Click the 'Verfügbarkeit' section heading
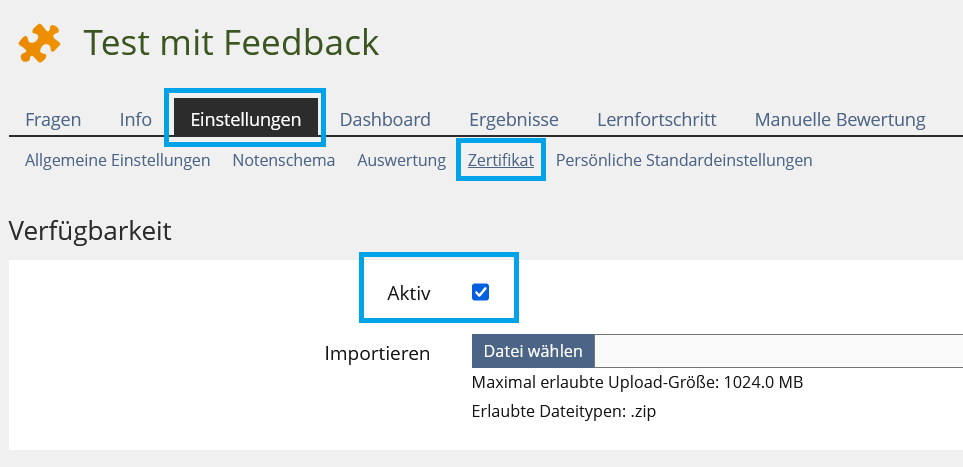The width and height of the screenshot is (963, 467). tap(90, 231)
